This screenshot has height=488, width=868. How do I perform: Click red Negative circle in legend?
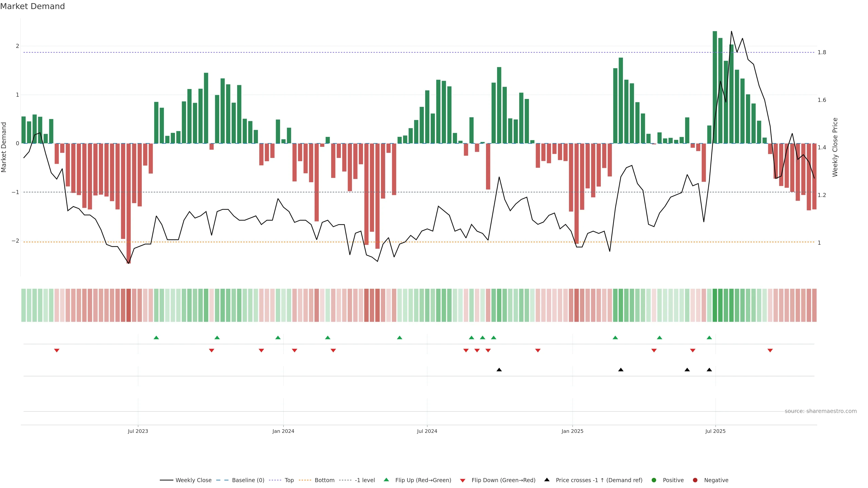[x=695, y=480]
